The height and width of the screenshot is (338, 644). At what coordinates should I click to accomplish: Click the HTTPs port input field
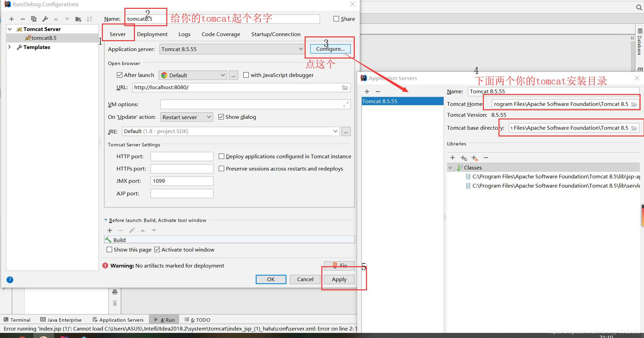(182, 169)
